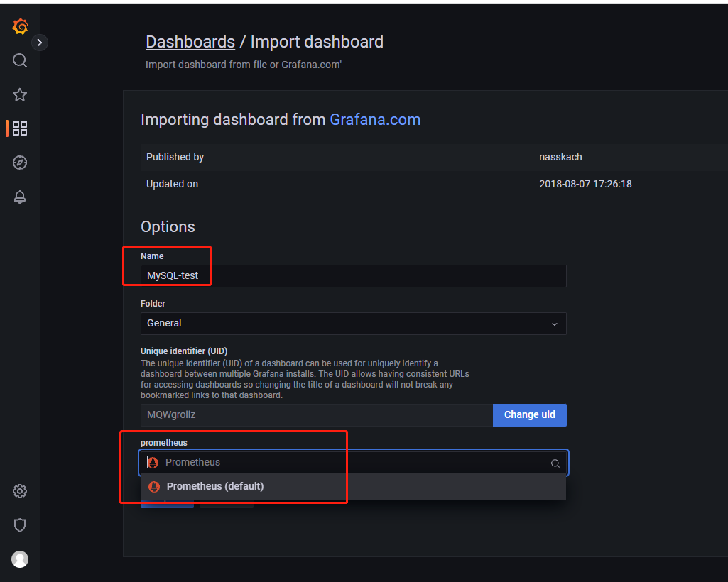Click the Updated on label
The image size is (728, 582).
[x=173, y=185]
